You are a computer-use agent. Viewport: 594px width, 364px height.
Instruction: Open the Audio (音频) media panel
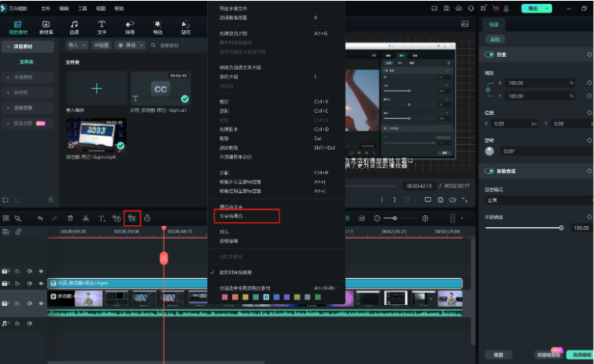75,25
